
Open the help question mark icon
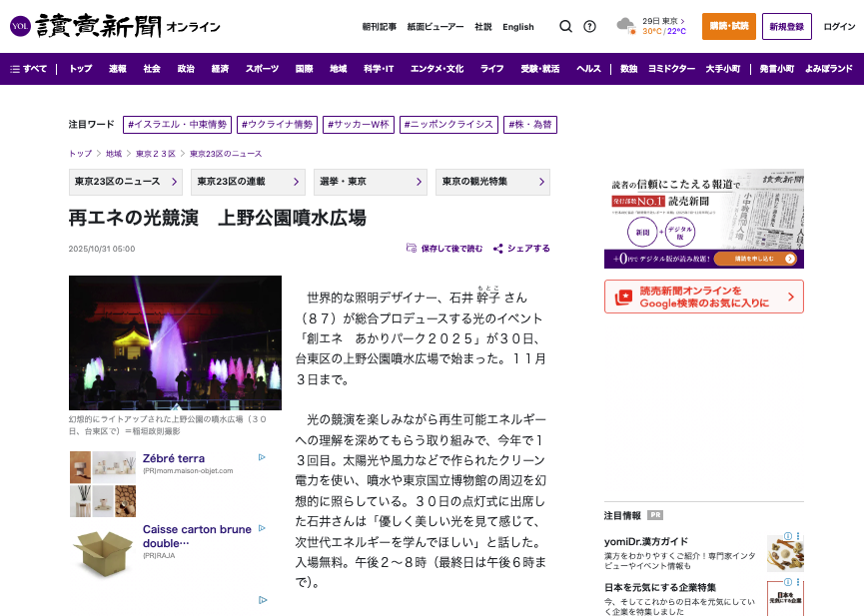pyautogui.click(x=589, y=26)
